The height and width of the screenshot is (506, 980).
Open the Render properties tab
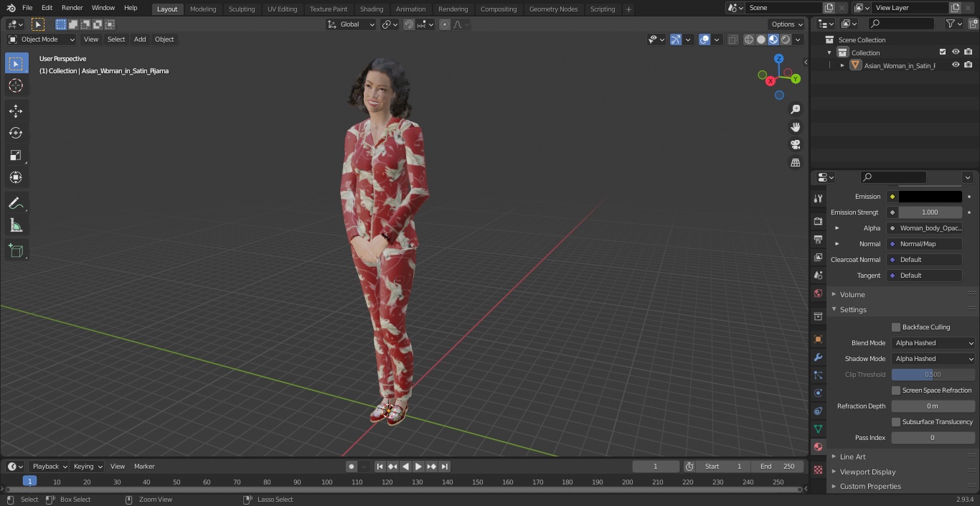pyautogui.click(x=818, y=221)
